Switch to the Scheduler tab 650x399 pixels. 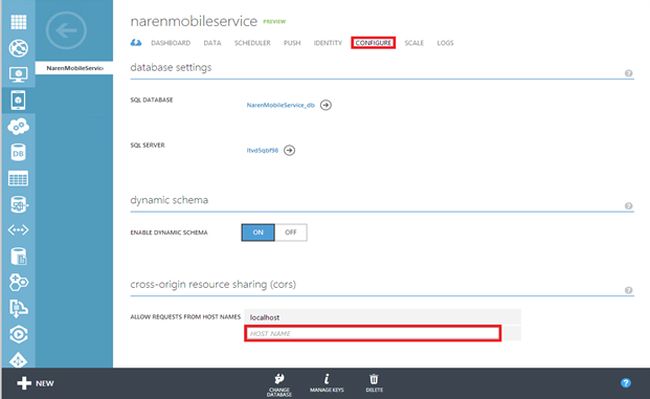pyautogui.click(x=252, y=43)
